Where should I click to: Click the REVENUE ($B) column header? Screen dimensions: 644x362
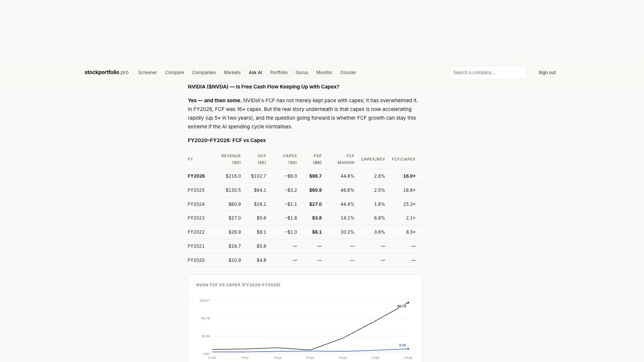pos(231,159)
